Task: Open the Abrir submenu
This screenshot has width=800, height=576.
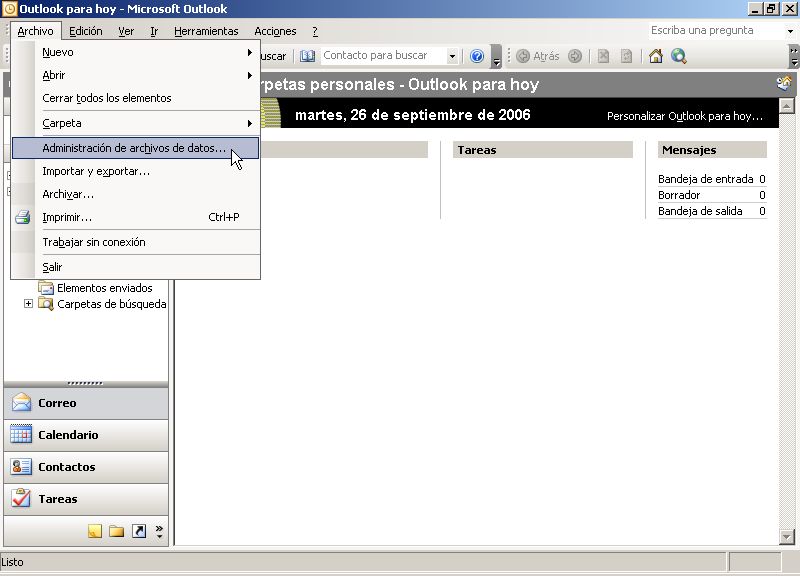Action: click(x=135, y=75)
